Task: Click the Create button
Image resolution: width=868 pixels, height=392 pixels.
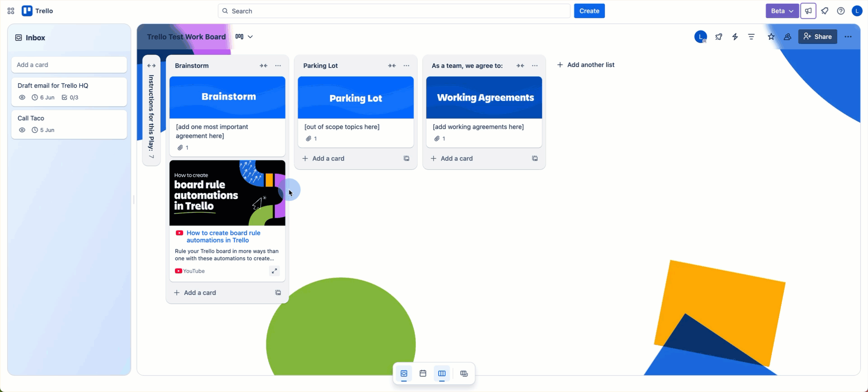Action: click(589, 11)
